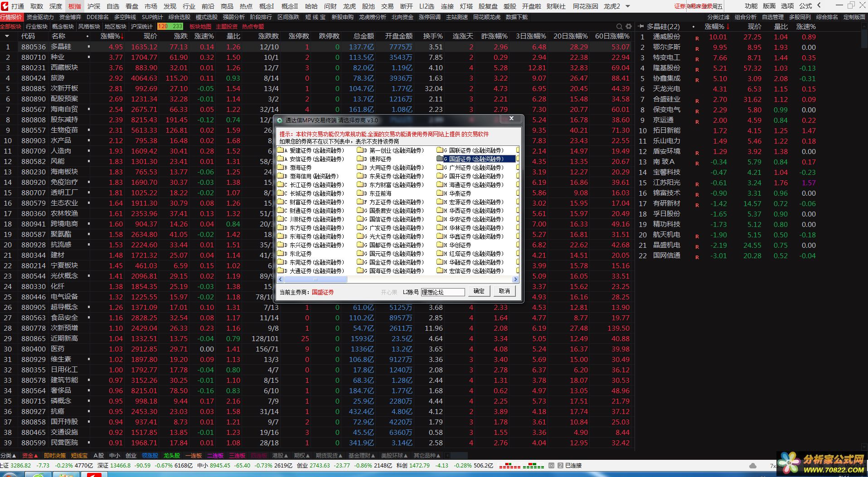
Task: Expand the 分类 bottom tab menu
Action: pos(9,455)
